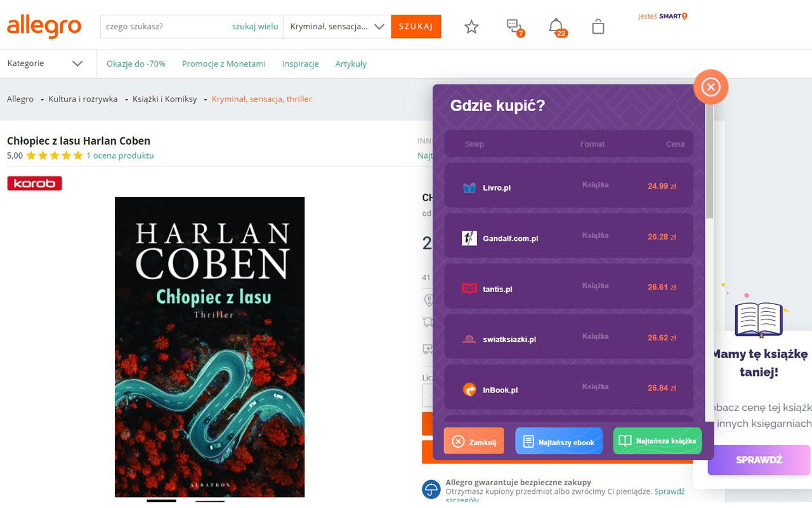Open Promocje z Monetami menu item
Image resolution: width=812 pixels, height=508 pixels.
(224, 63)
